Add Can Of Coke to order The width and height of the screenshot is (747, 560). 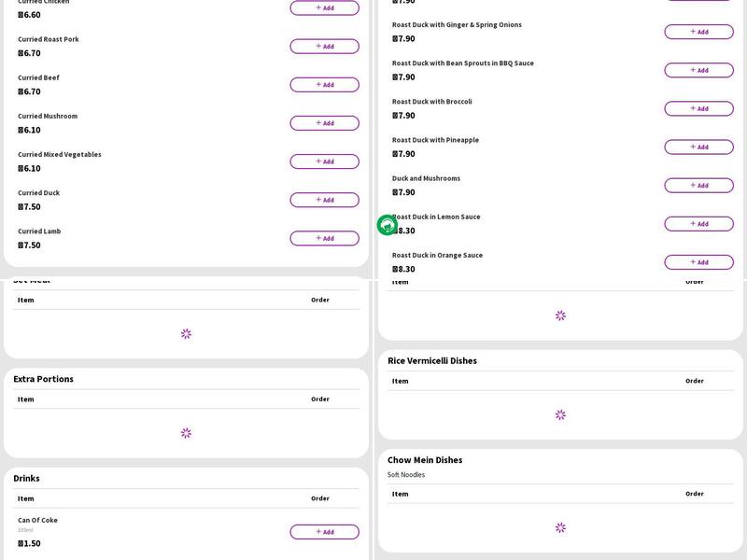coord(324,532)
